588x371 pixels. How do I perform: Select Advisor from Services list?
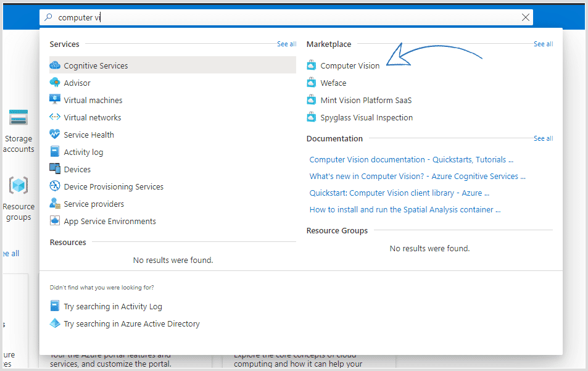click(77, 83)
